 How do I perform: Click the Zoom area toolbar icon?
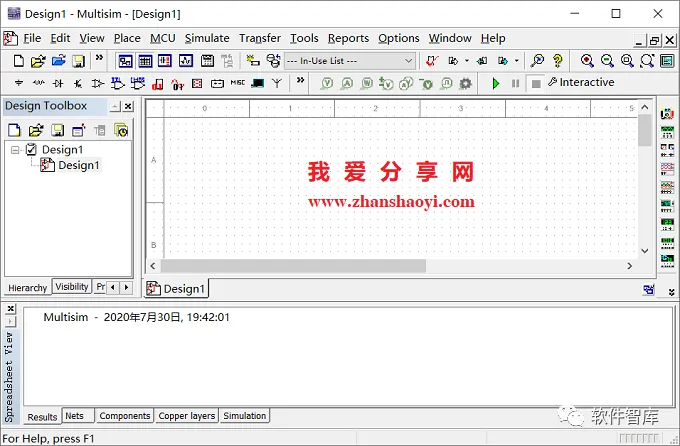tap(627, 61)
